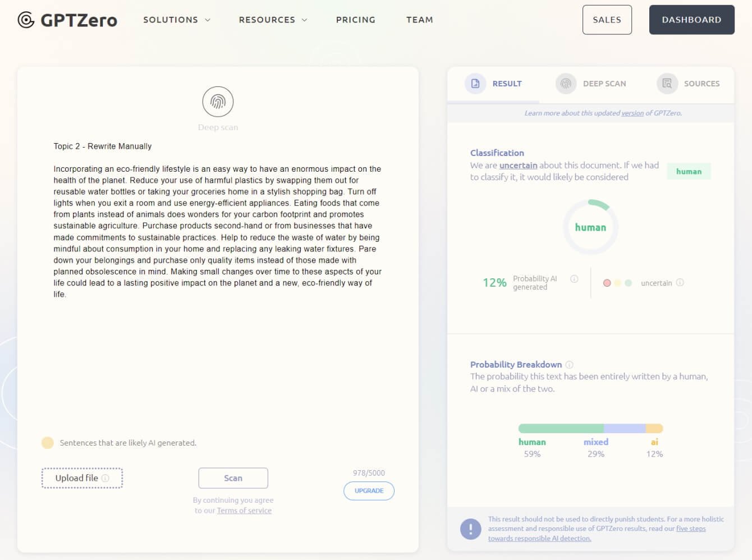Open the Terms of service link
Image resolution: width=752 pixels, height=560 pixels.
click(x=244, y=511)
